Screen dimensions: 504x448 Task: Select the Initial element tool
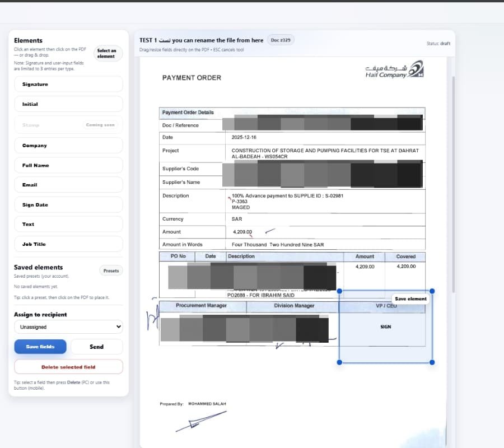[x=68, y=104]
